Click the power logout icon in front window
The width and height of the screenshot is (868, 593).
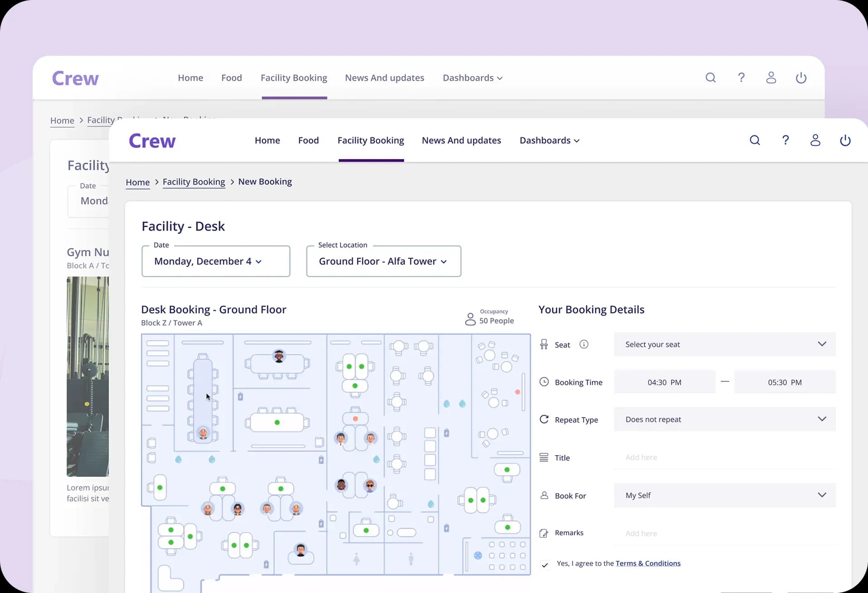click(845, 141)
